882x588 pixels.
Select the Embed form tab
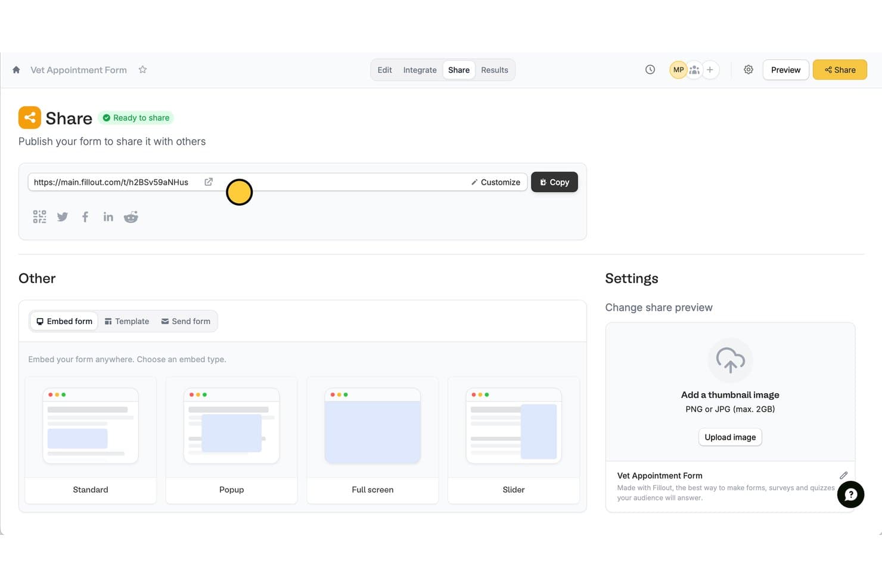click(x=64, y=321)
